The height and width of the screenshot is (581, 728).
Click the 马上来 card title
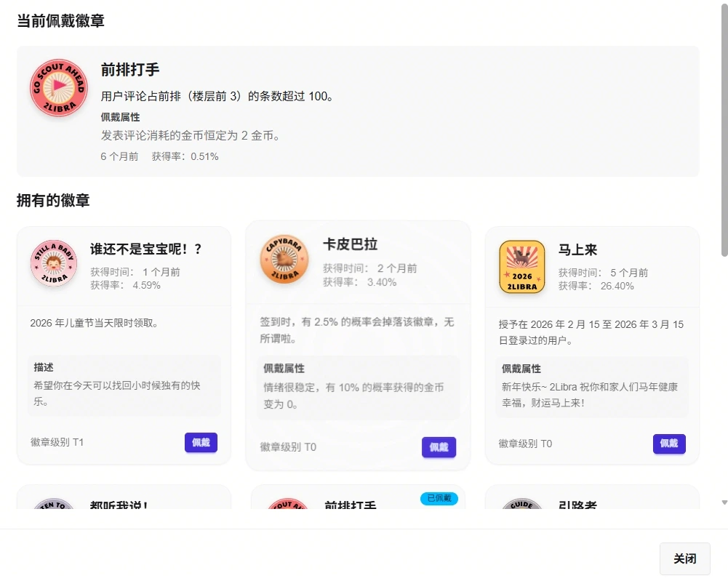tap(577, 249)
